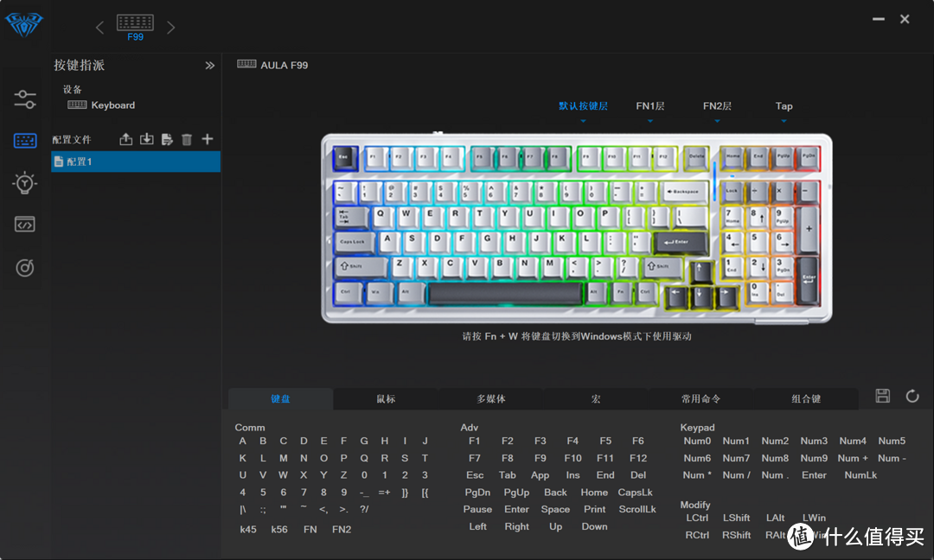
Task: Select the performance sliders sidebar icon
Action: [x=24, y=99]
